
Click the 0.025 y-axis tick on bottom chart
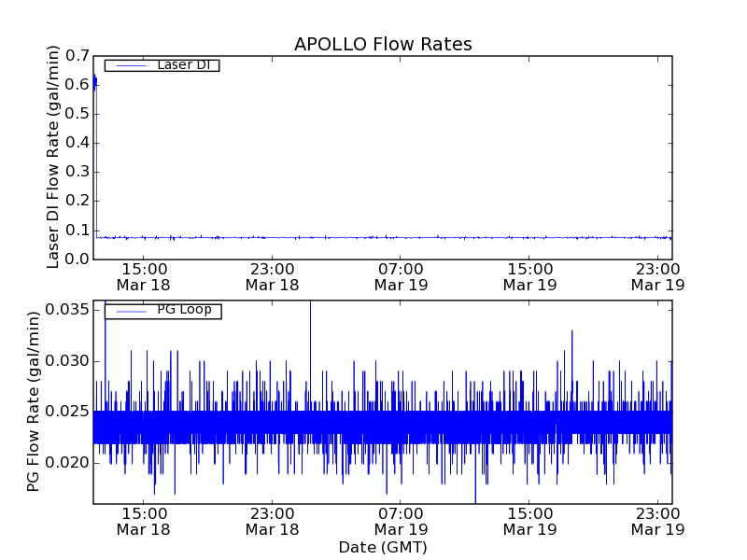pyautogui.click(x=66, y=412)
